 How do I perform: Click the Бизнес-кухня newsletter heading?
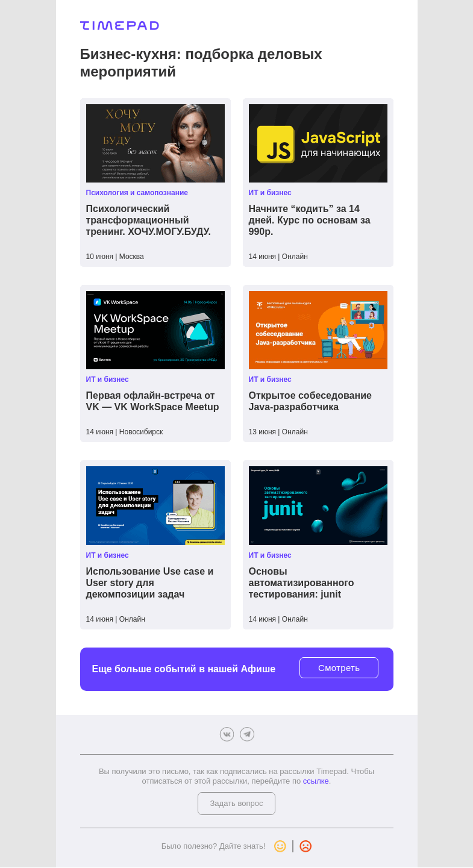[201, 63]
